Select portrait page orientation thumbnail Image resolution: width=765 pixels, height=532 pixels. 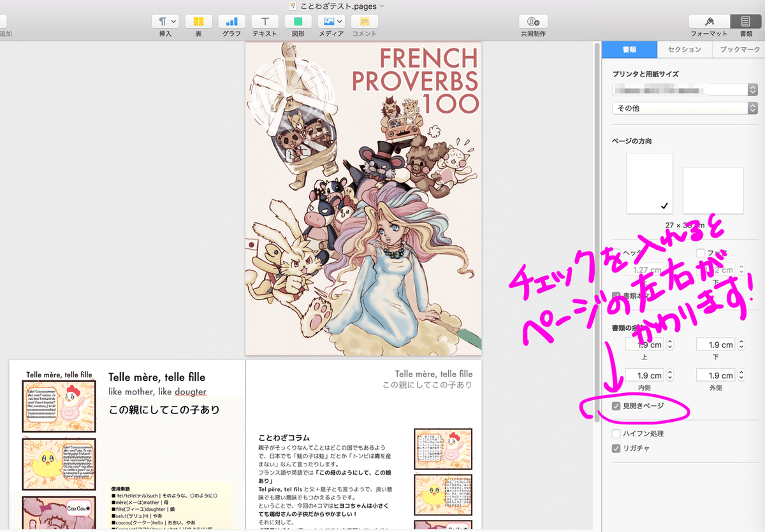(x=650, y=183)
